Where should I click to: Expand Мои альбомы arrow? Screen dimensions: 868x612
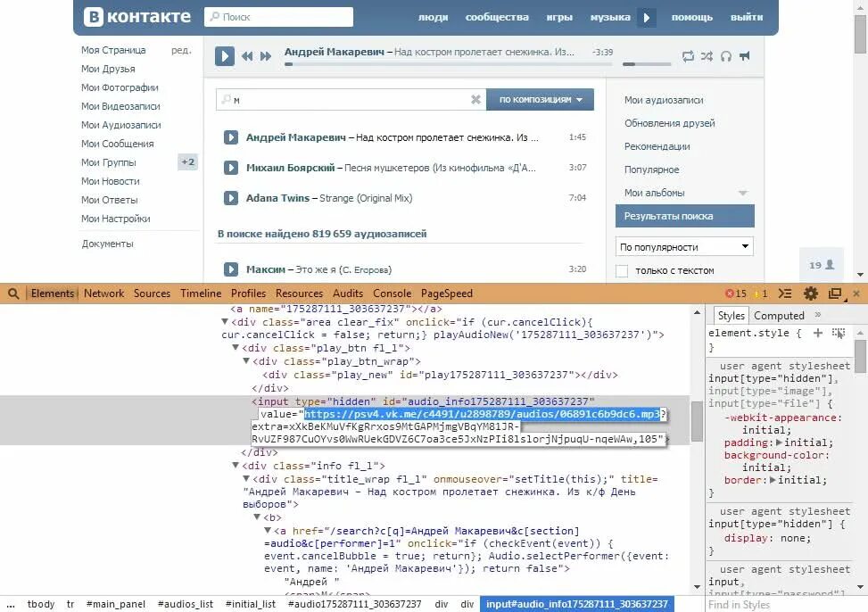point(743,194)
